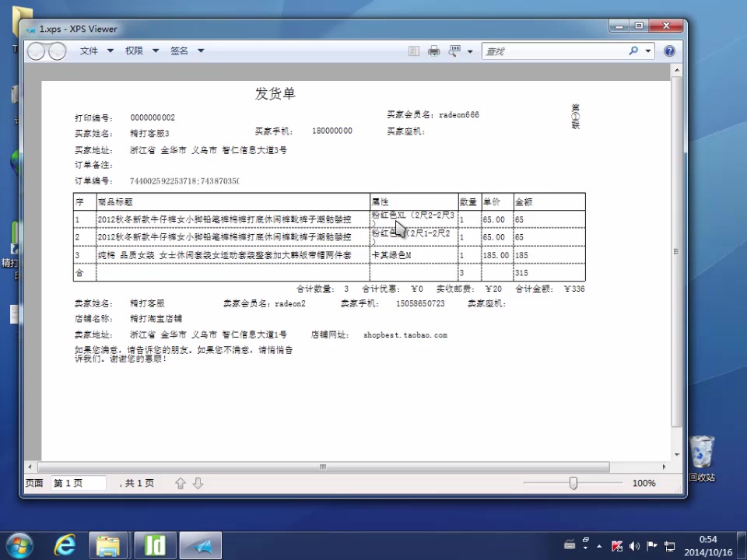This screenshot has width=747, height=560.
Task: Open the Recycle Bin 回收站 desktop icon
Action: pyautogui.click(x=702, y=459)
